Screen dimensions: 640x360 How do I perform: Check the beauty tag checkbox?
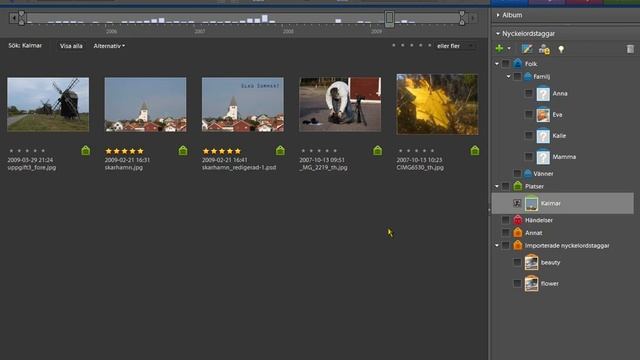coord(517,262)
